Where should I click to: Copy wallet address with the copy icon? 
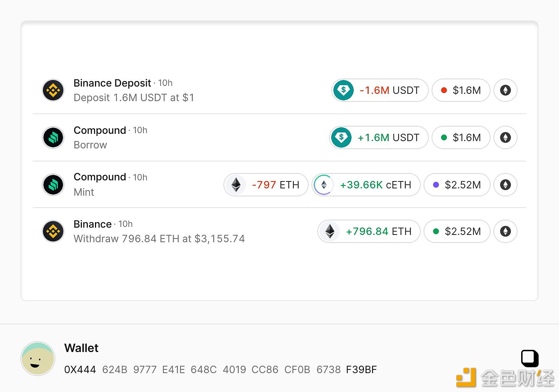click(530, 358)
